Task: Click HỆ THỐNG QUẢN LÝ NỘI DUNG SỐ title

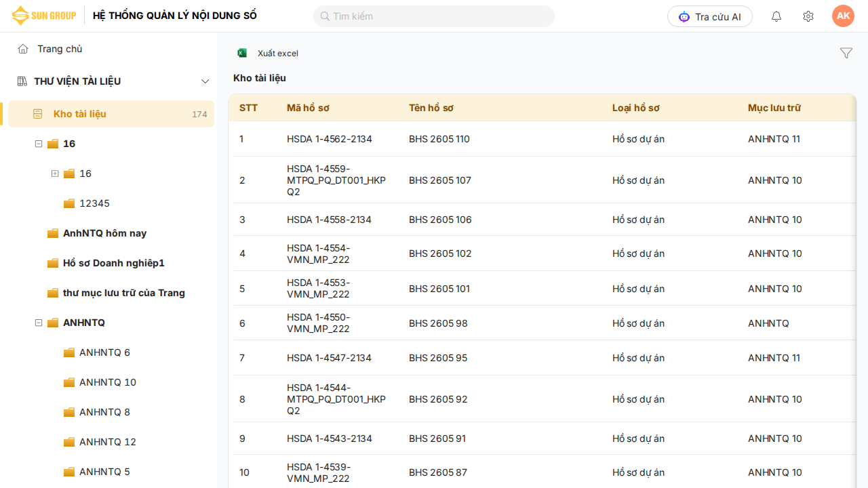Action: click(175, 16)
